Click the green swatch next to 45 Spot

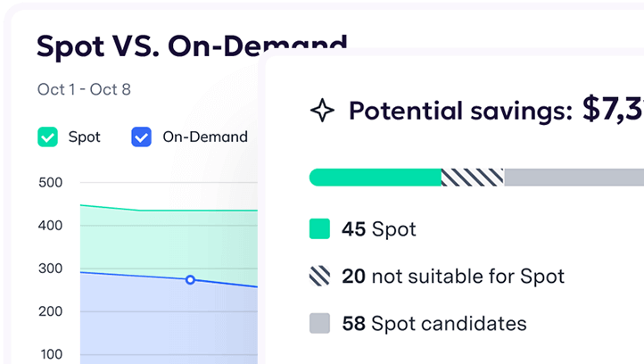coord(319,229)
